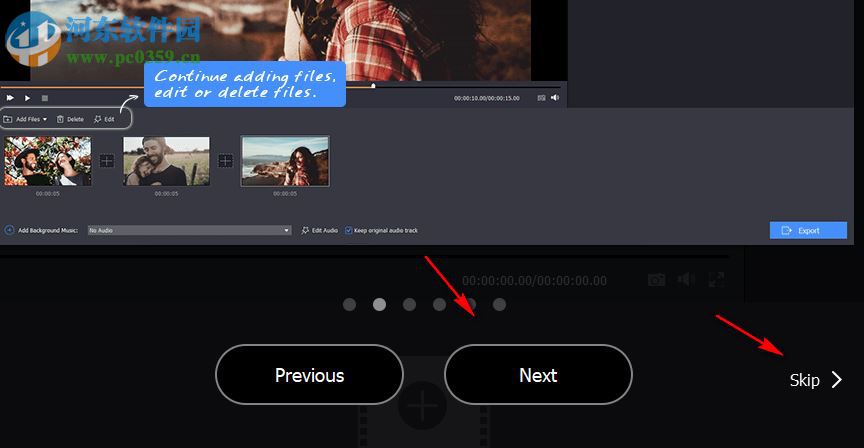Select the last tutorial page dot
The height and width of the screenshot is (448, 864).
[499, 304]
